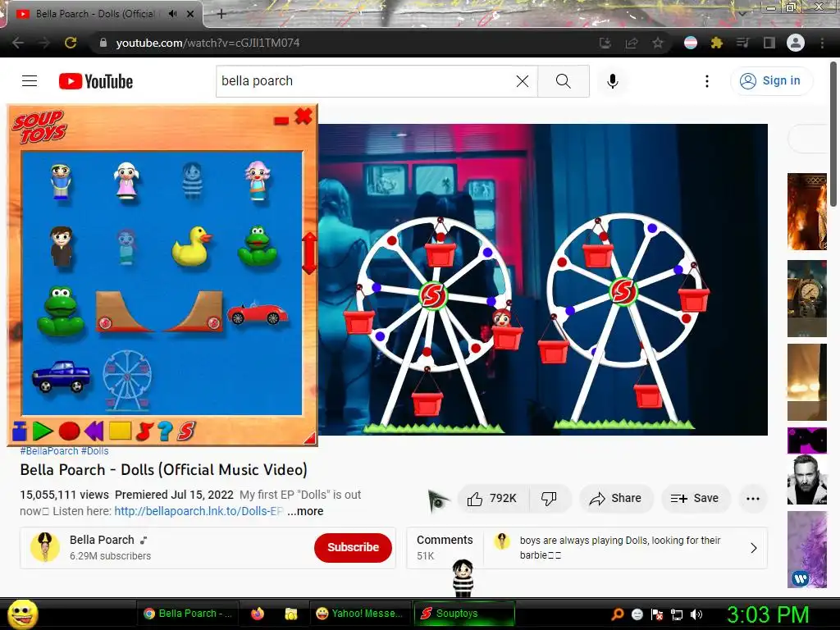This screenshot has height=630, width=840.
Task: Save the video to a playlist
Action: click(696, 499)
